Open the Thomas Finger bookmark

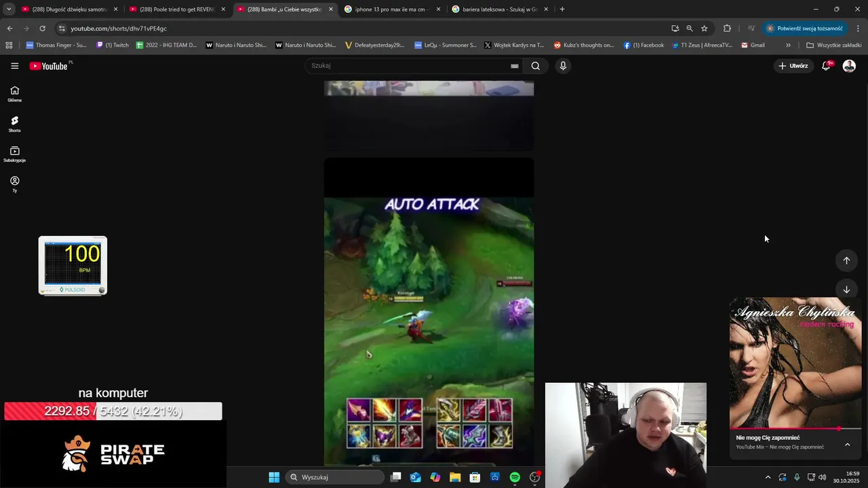[x=56, y=45]
